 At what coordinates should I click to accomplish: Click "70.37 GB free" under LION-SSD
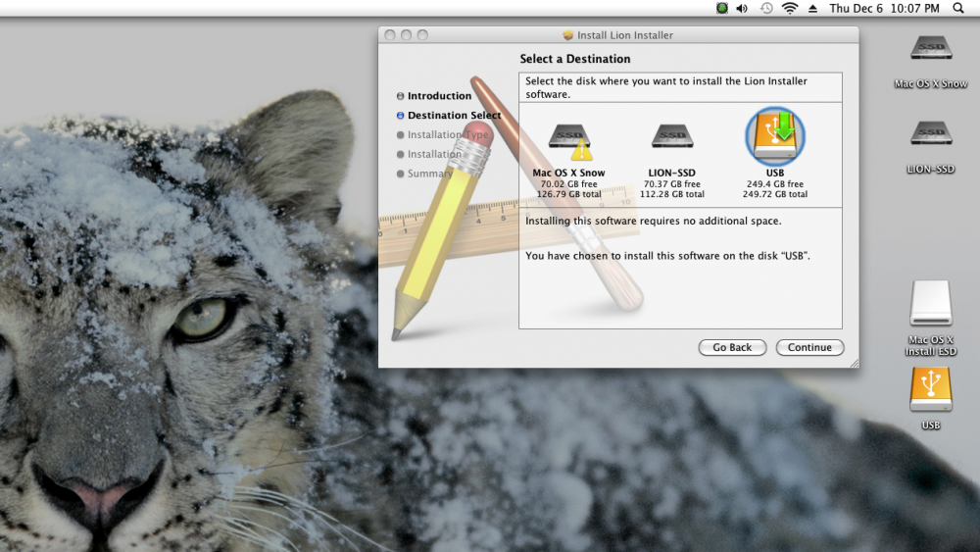pyautogui.click(x=672, y=183)
